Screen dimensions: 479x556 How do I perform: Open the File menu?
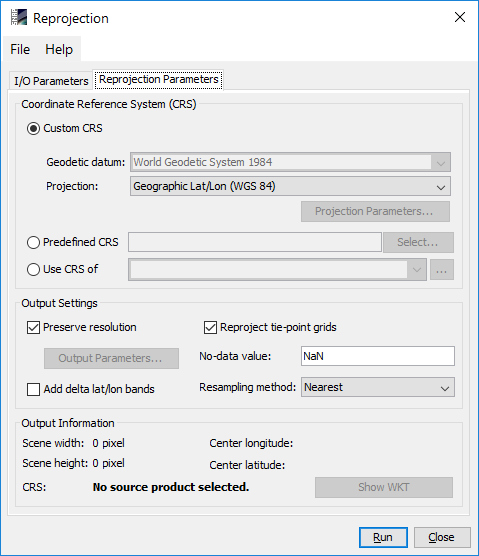tap(20, 49)
